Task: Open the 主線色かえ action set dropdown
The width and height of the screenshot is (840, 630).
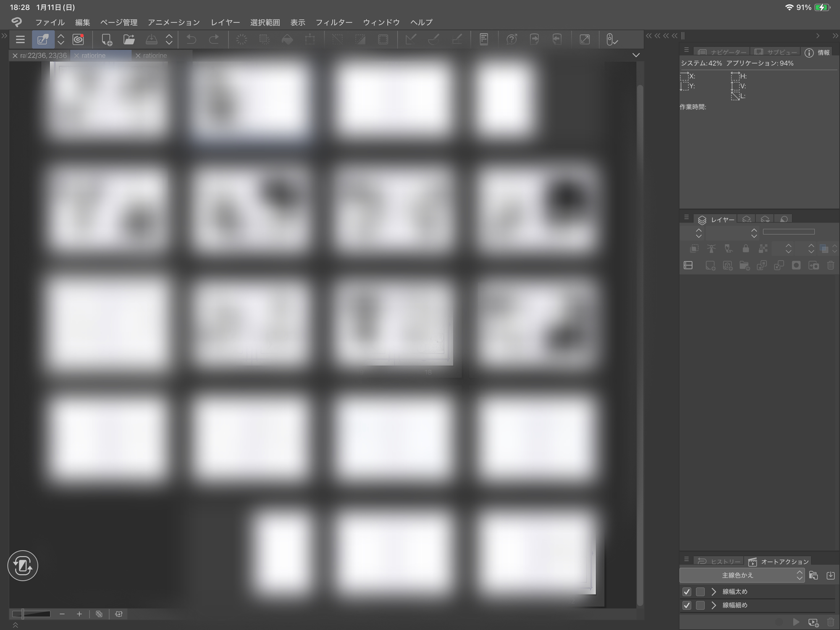Action: [x=742, y=575]
